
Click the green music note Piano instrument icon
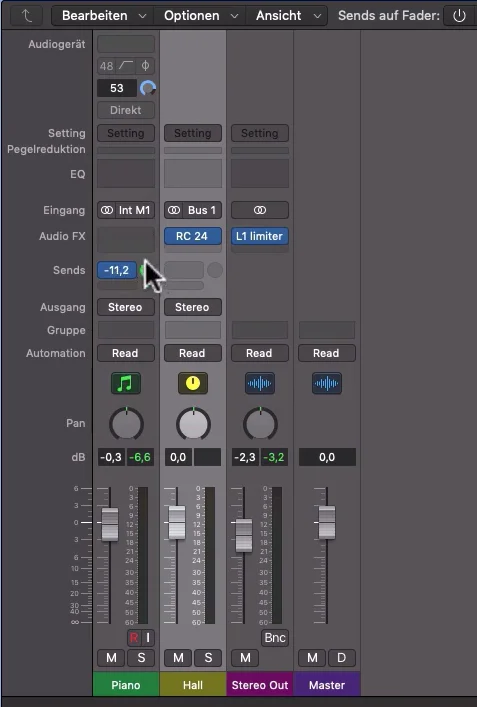pos(126,383)
